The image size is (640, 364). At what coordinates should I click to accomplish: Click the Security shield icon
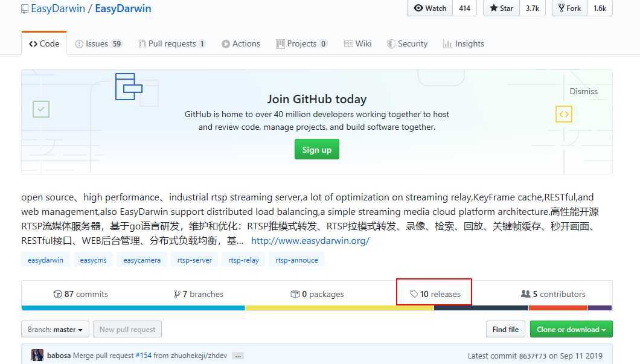click(x=391, y=44)
